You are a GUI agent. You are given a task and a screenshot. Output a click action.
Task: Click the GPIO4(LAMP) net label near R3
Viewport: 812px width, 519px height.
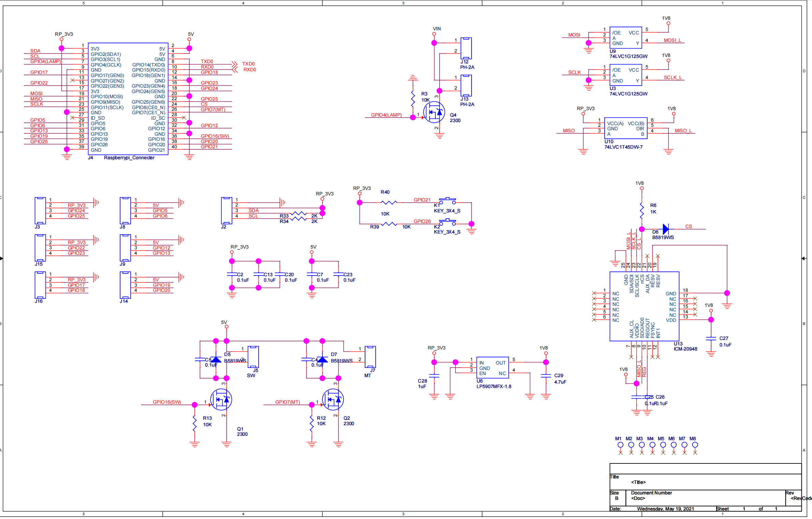386,115
